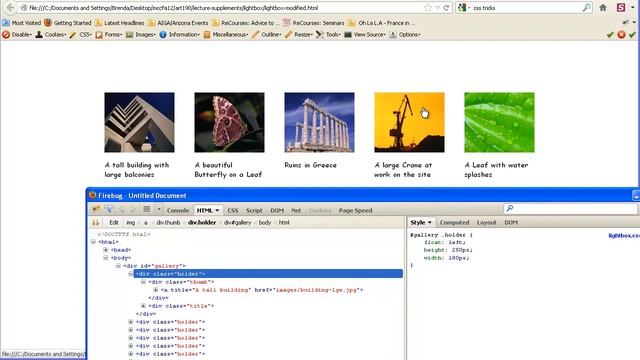Switch to Layout side panel tab
This screenshot has width=640, height=360.
487,222
